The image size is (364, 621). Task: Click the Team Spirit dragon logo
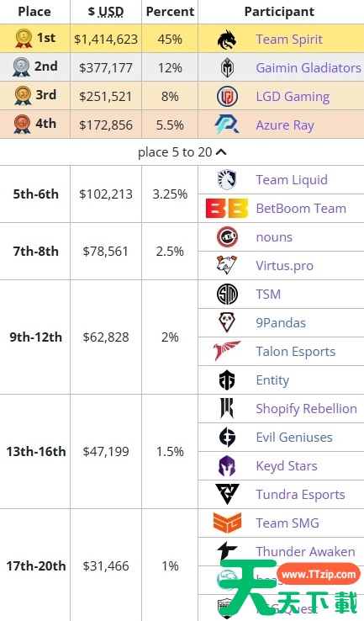click(227, 40)
